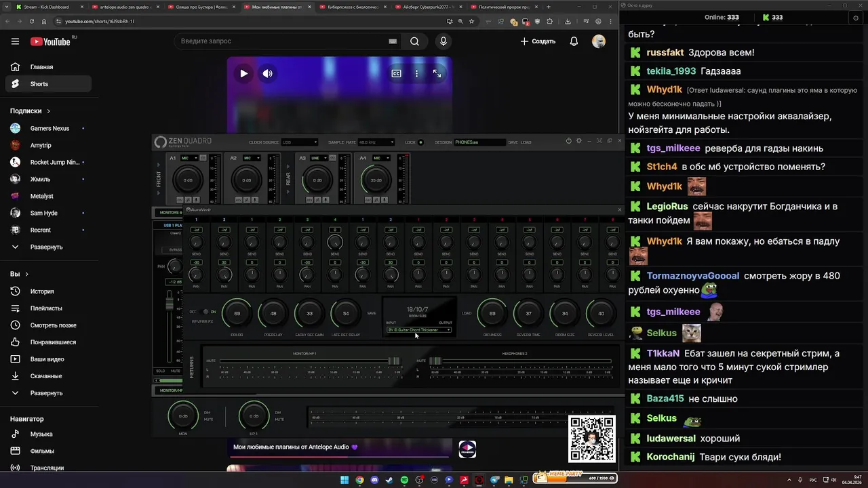Open chat panel settings gear
The image size is (868, 488).
tap(856, 18)
